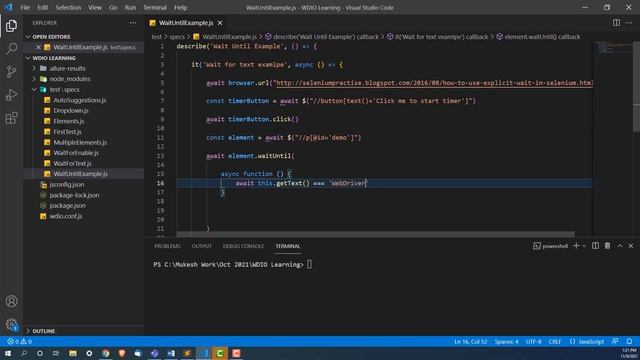This screenshot has height=360, width=640.
Task: Open the Explorer view in activity bar
Action: 11,26
